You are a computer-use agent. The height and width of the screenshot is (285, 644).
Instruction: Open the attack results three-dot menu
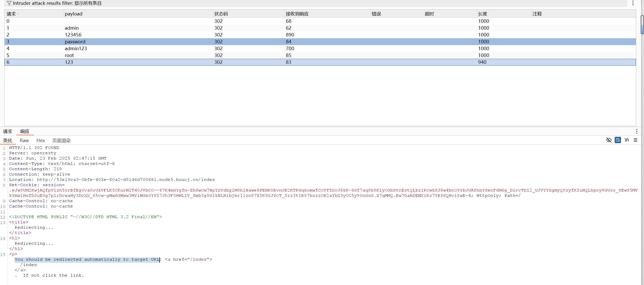[633, 3]
